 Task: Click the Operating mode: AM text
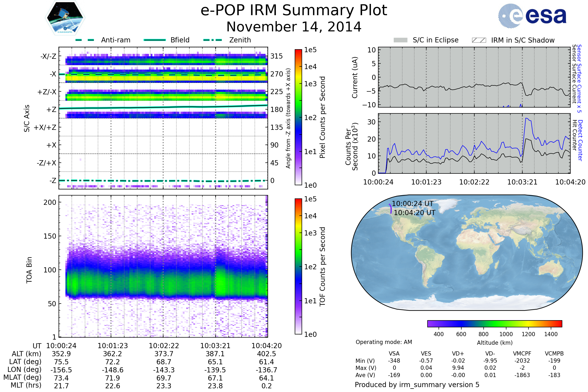[x=383, y=342]
